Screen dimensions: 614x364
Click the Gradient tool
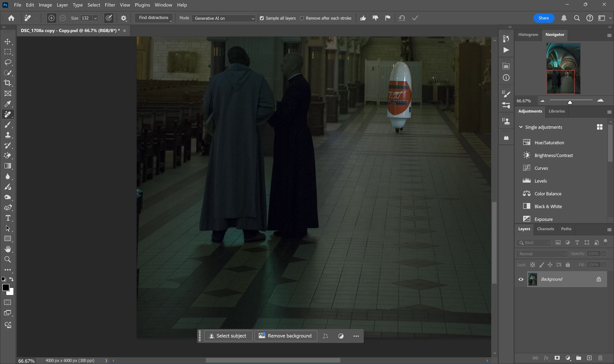click(x=8, y=166)
